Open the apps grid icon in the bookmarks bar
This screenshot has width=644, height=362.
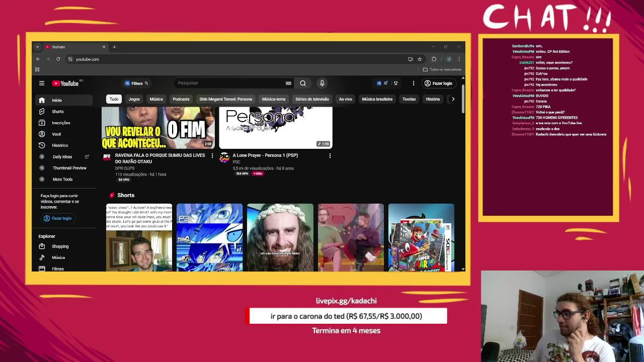pyautogui.click(x=37, y=69)
